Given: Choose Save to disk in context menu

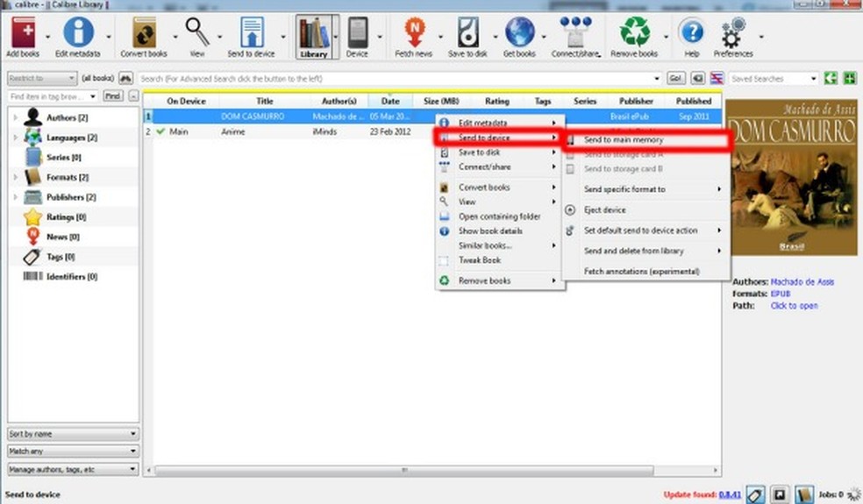Looking at the screenshot, I should coord(499,152).
